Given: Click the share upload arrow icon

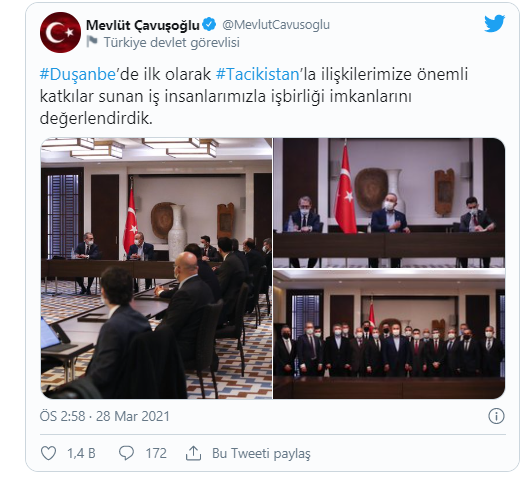Looking at the screenshot, I should [x=193, y=453].
